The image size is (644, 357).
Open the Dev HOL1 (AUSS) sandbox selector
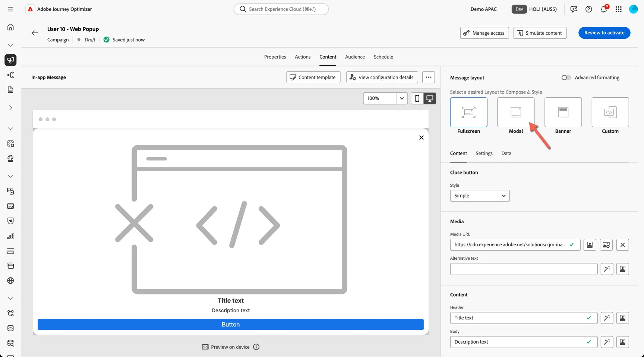coord(534,9)
